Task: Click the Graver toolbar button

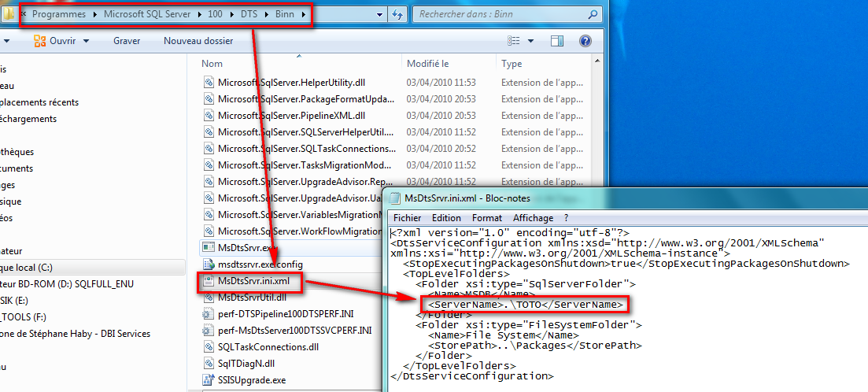Action: [127, 41]
